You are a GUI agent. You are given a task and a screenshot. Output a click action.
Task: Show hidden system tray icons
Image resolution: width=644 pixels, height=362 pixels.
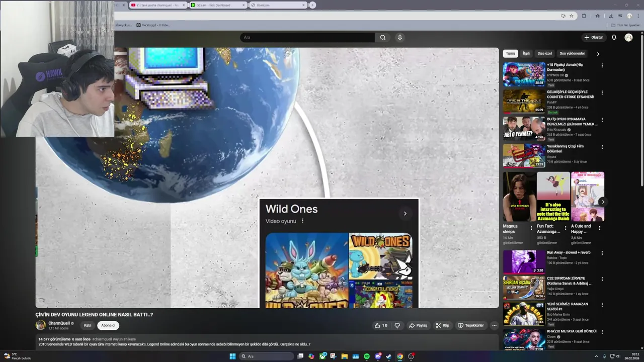point(596,356)
